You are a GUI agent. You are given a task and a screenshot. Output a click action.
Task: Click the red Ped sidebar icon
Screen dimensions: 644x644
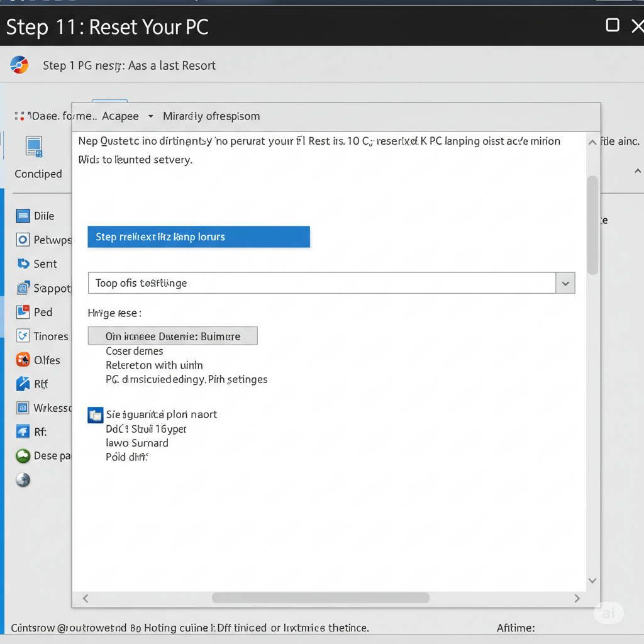pyautogui.click(x=23, y=312)
